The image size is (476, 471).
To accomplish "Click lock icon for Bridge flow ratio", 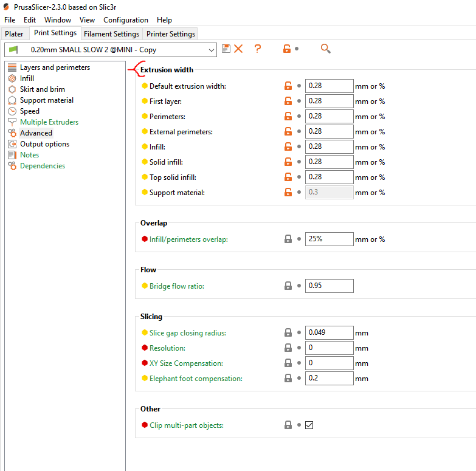I will 288,286.
